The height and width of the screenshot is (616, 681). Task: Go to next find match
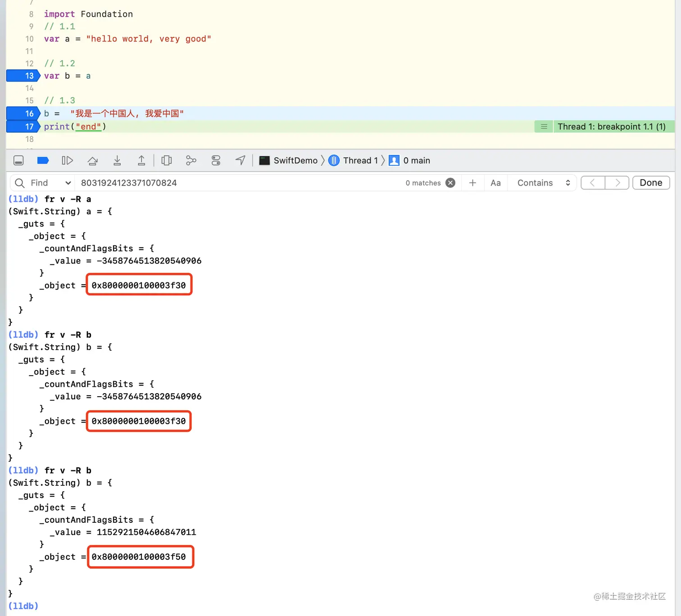(617, 183)
